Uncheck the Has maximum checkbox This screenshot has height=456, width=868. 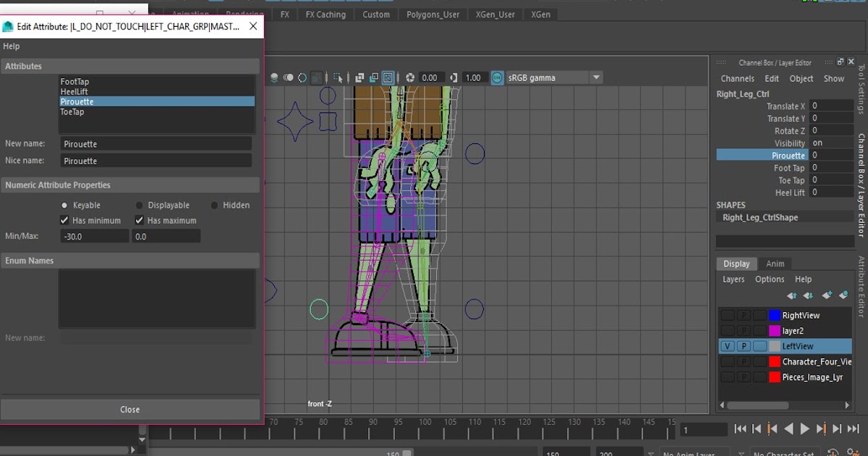(x=140, y=221)
